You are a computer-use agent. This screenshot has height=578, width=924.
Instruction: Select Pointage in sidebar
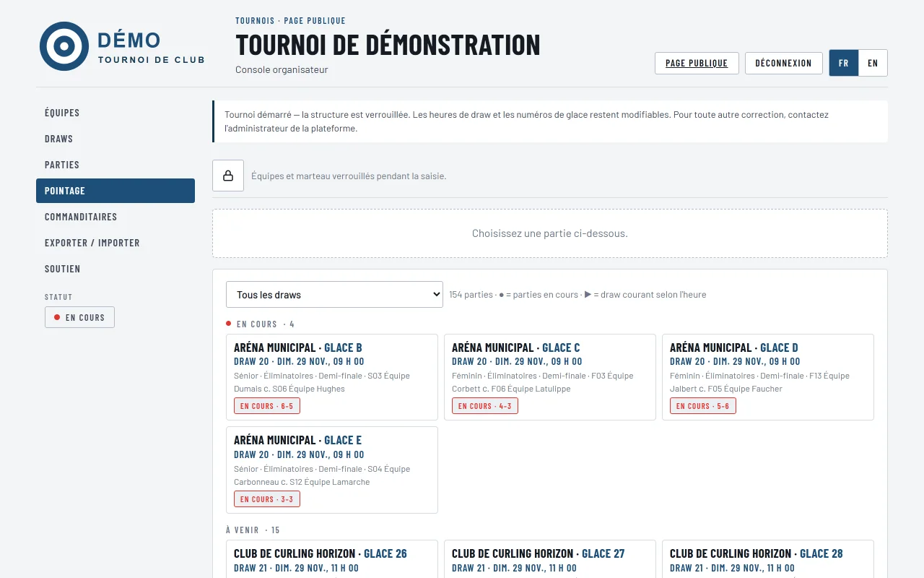(115, 191)
